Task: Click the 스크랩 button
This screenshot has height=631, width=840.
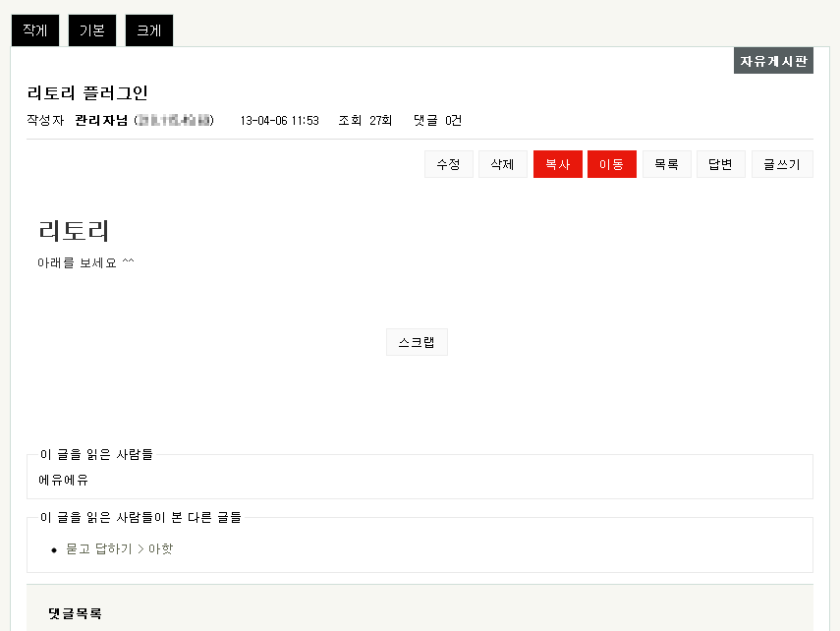Action: (x=417, y=342)
